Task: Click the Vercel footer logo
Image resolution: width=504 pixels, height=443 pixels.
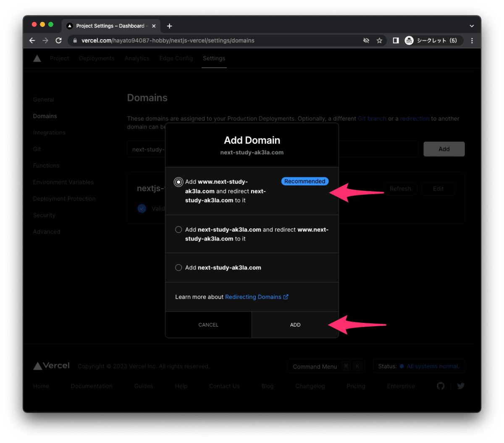Action: (51, 366)
